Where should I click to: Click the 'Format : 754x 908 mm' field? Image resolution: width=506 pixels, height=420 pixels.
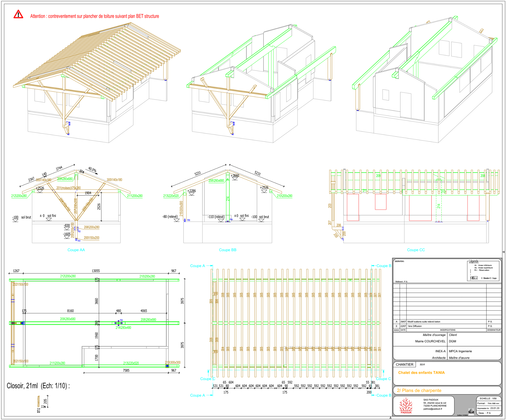488,404
